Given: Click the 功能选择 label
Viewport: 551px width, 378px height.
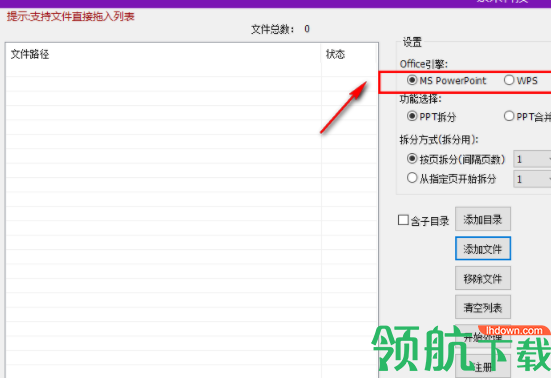Looking at the screenshot, I should 420,99.
